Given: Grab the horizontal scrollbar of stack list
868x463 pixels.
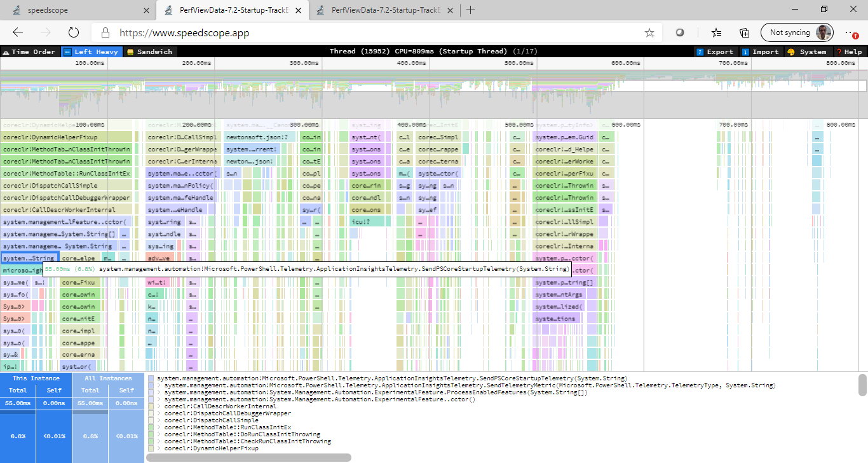Looking at the screenshot, I should [248, 457].
